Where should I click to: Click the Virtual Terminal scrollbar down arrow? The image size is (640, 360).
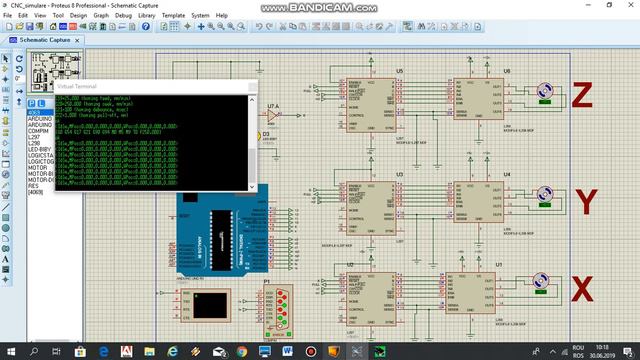click(252, 187)
